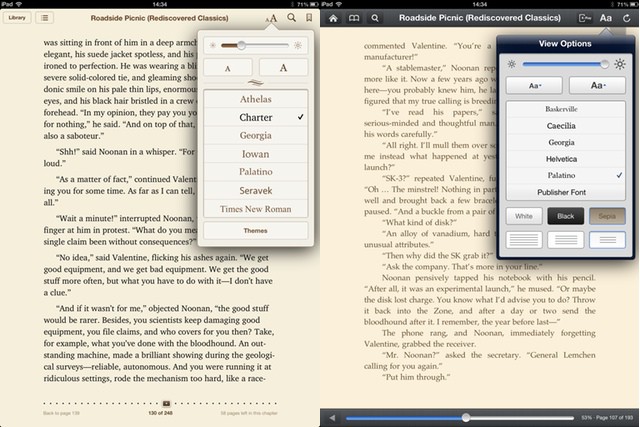Go to Kindle home icon
The width and height of the screenshot is (640, 427).
pyautogui.click(x=333, y=18)
